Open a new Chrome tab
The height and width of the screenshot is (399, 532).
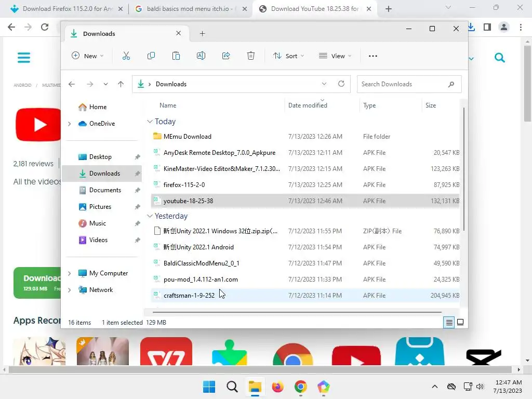(389, 9)
